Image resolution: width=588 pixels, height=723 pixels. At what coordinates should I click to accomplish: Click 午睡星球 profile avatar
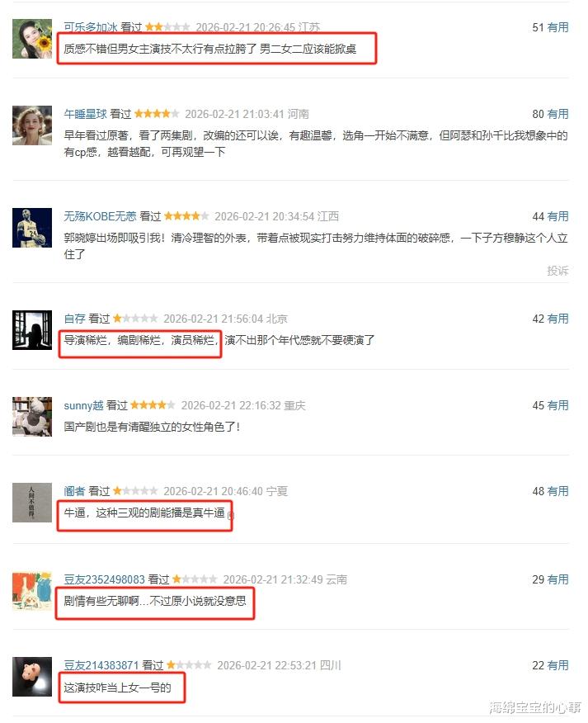coord(32,125)
